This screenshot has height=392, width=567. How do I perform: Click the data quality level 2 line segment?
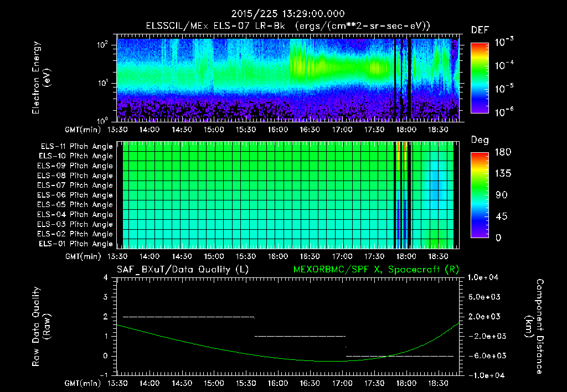(189, 317)
